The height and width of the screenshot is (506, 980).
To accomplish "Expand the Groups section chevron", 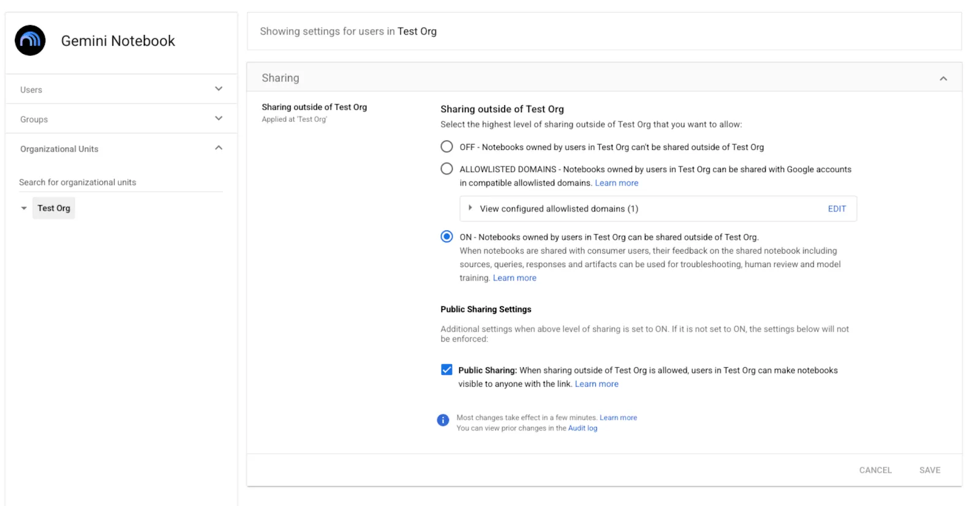I will click(x=219, y=118).
